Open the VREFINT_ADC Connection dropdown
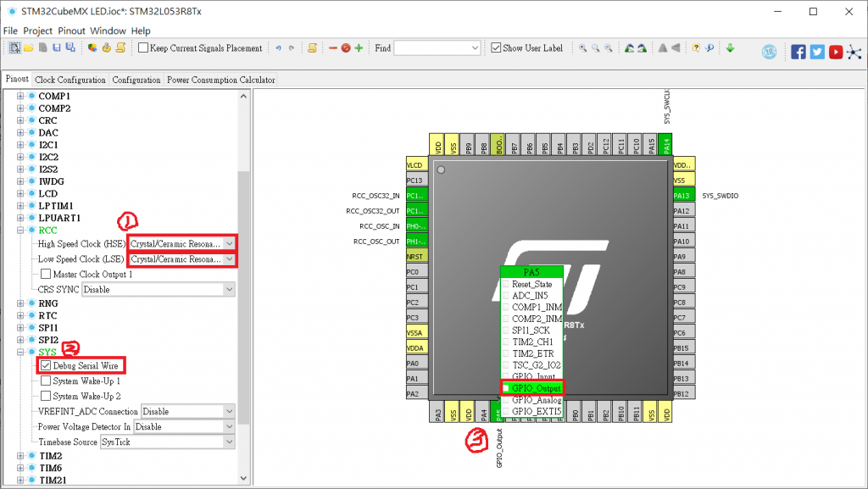 (x=229, y=411)
